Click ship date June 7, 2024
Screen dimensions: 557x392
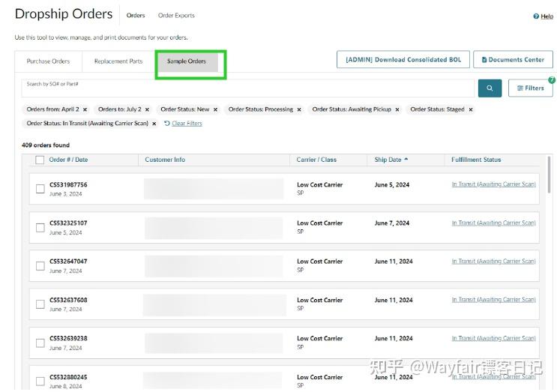click(392, 223)
